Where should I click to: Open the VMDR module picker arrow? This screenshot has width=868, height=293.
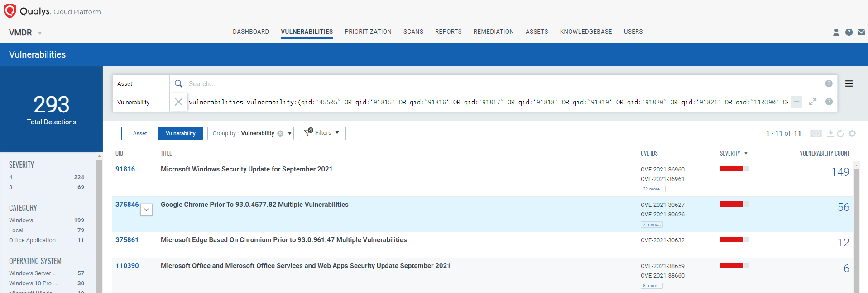[x=40, y=33]
